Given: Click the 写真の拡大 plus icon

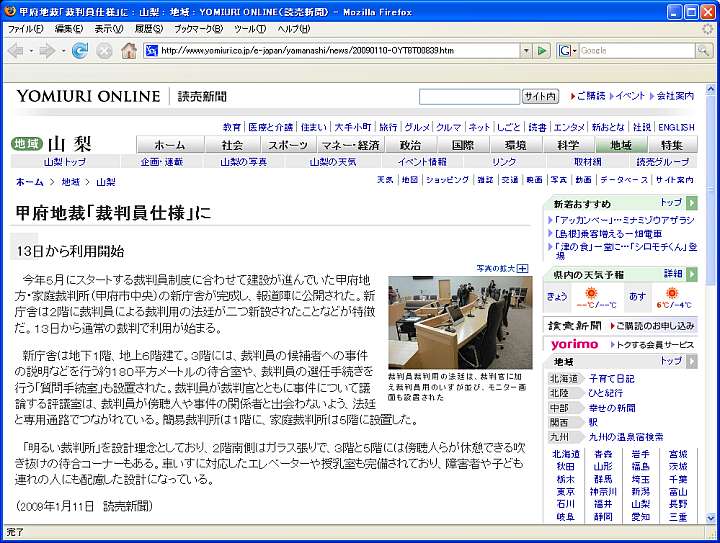Looking at the screenshot, I should (x=523, y=268).
